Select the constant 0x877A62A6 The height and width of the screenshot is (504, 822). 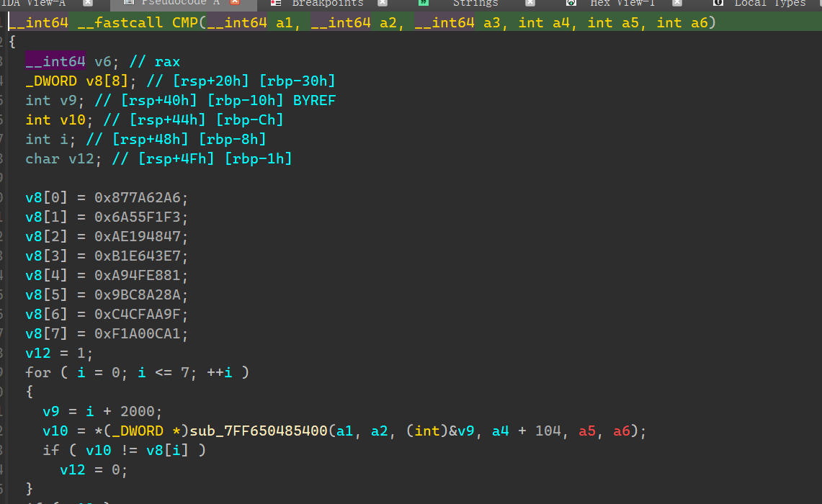138,197
